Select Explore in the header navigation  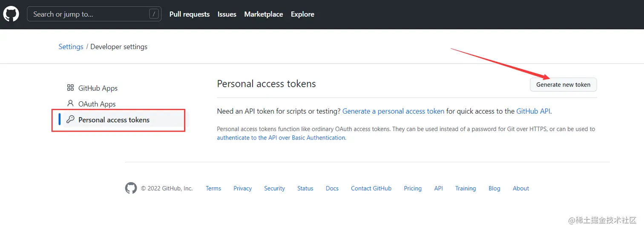(x=302, y=14)
